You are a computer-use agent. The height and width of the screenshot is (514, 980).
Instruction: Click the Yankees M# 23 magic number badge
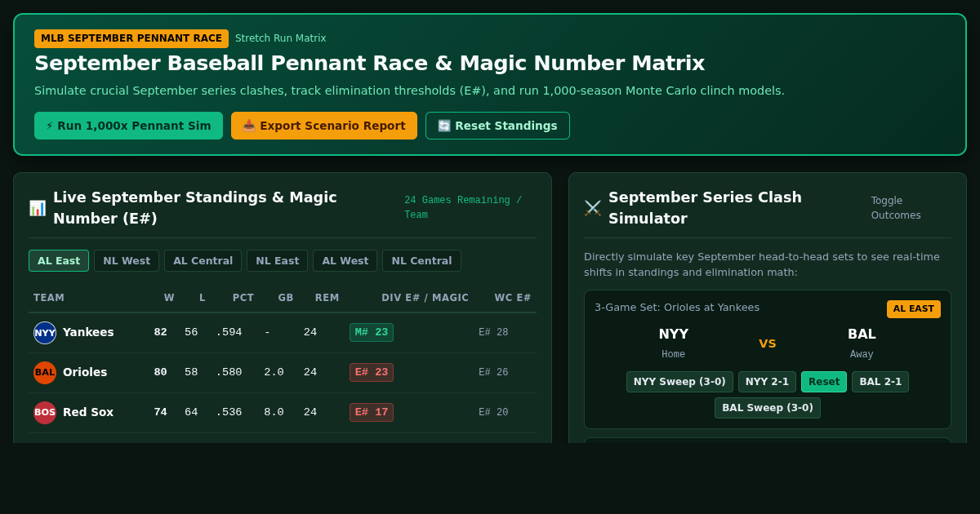pyautogui.click(x=372, y=333)
